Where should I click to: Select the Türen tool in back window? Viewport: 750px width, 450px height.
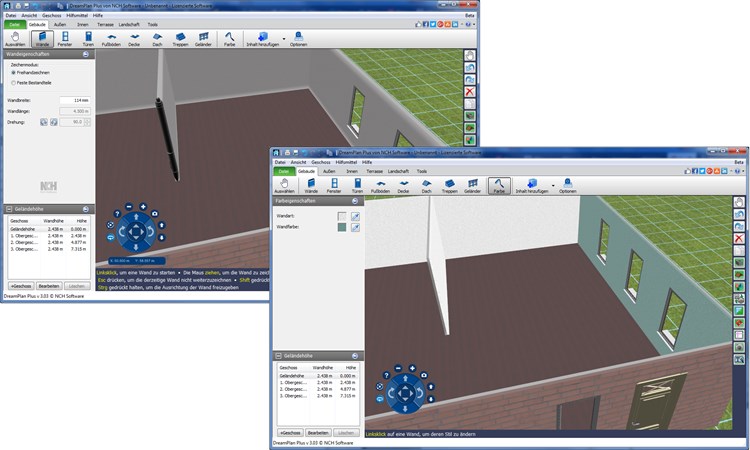click(x=88, y=39)
